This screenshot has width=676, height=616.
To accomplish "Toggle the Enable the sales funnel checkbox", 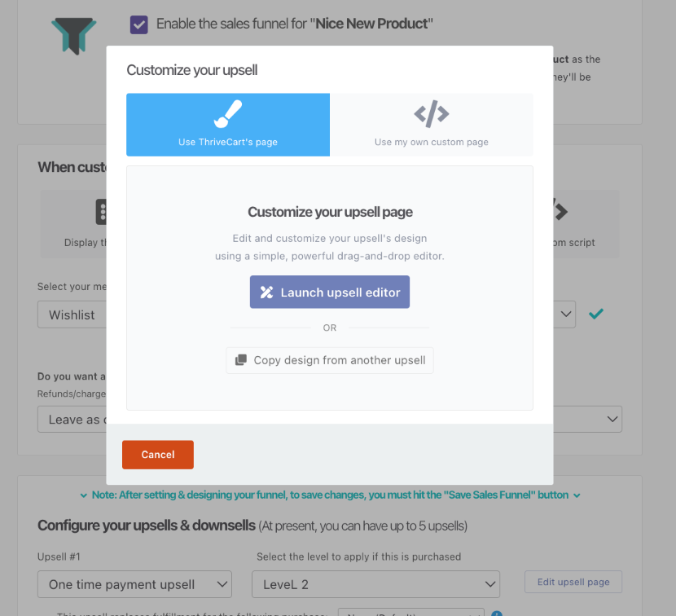I will click(x=139, y=24).
